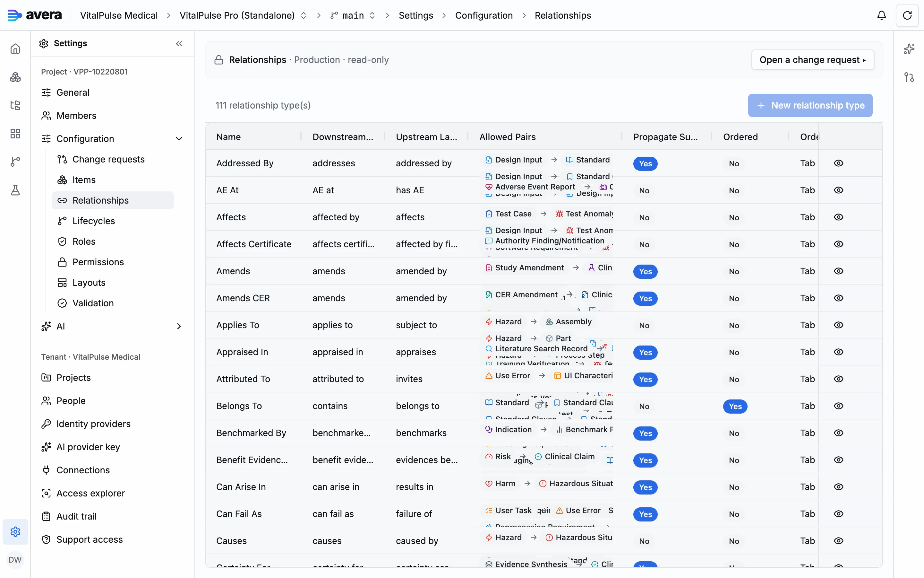The height and width of the screenshot is (578, 924).
Task: View the Amends CER relationship via eye icon
Action: click(838, 298)
